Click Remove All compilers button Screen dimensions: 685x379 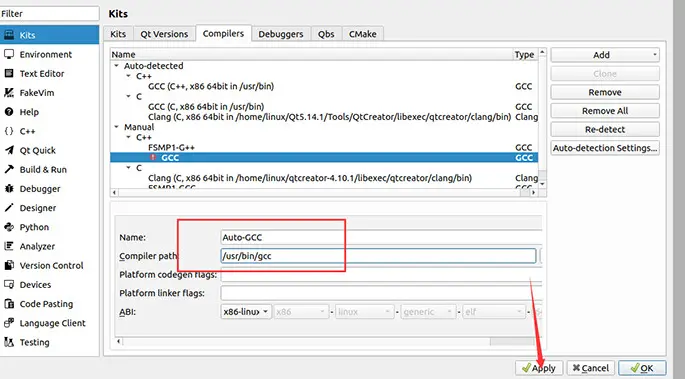[605, 111]
